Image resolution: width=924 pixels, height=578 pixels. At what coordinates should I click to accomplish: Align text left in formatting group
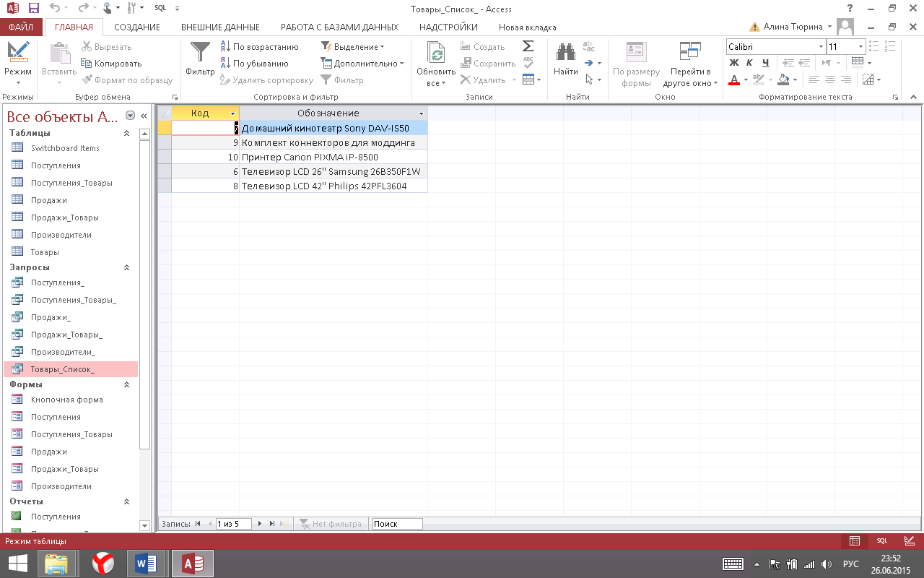click(x=814, y=79)
